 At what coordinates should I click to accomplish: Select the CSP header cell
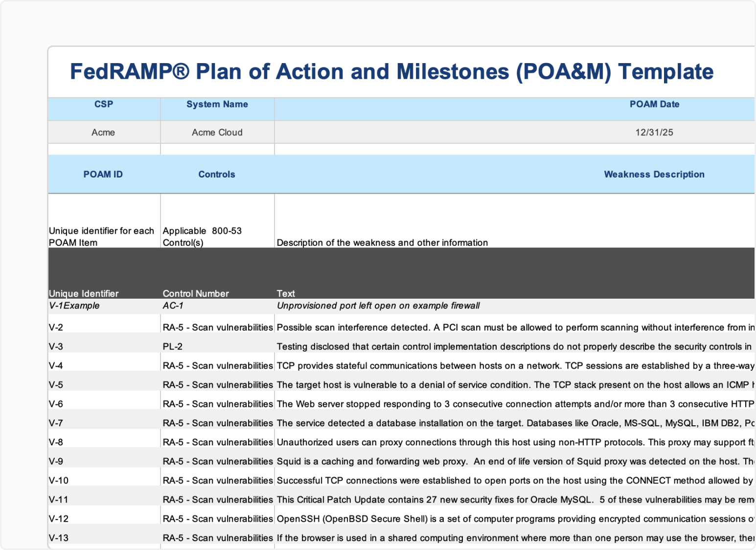coord(104,109)
